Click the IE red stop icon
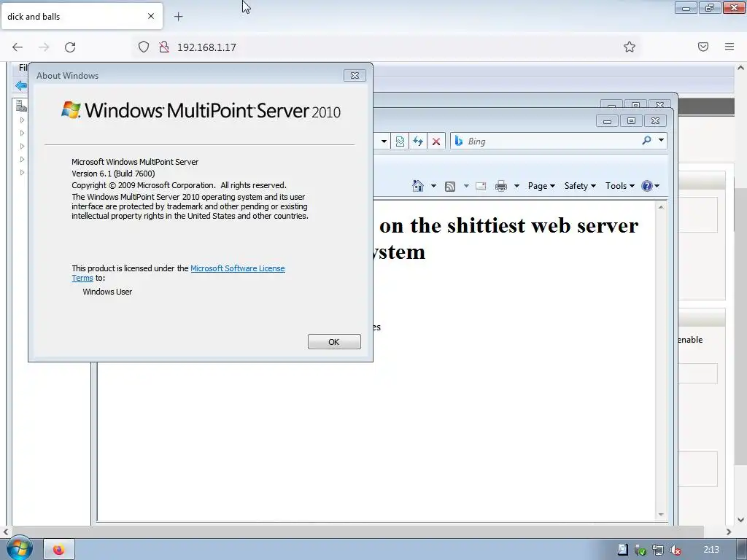Image resolution: width=747 pixels, height=560 pixels. pos(436,141)
